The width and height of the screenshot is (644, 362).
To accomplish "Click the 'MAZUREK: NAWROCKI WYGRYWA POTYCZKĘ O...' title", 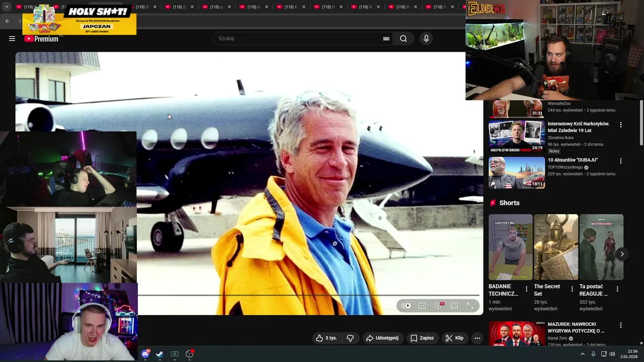I will (576, 327).
